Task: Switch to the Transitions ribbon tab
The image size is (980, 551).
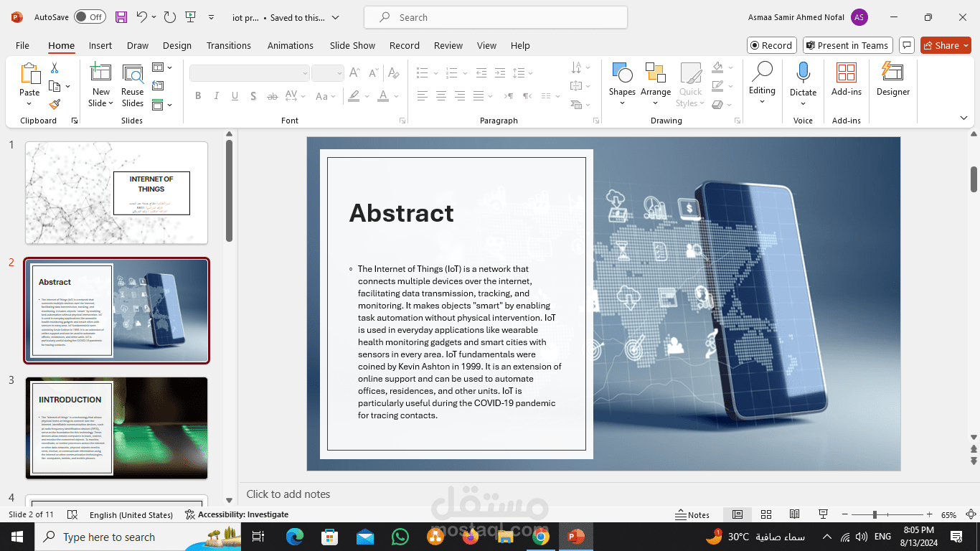Action: pos(228,45)
